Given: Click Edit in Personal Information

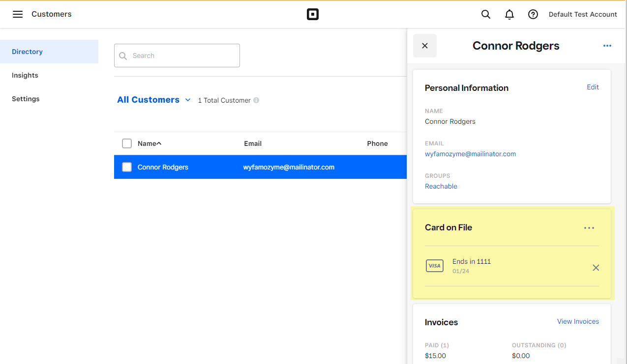Looking at the screenshot, I should click(x=593, y=87).
